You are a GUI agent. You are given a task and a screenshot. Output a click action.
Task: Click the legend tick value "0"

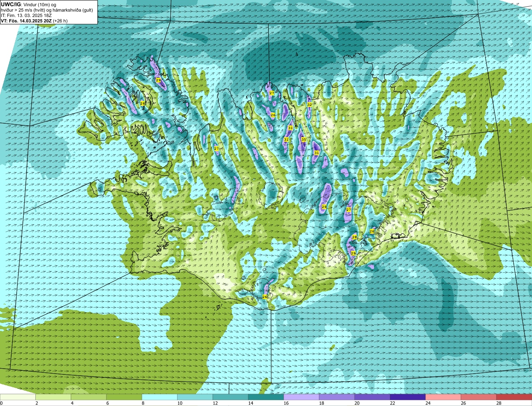(2, 403)
